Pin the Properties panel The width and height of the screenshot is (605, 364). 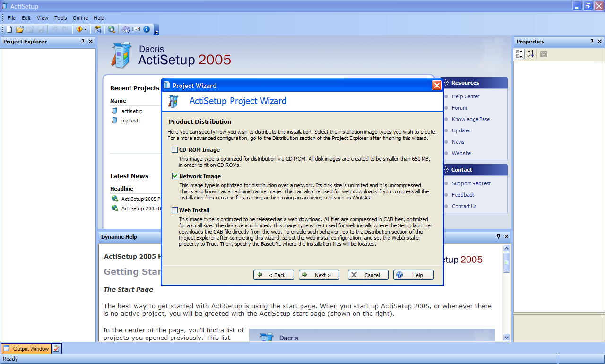coord(592,42)
